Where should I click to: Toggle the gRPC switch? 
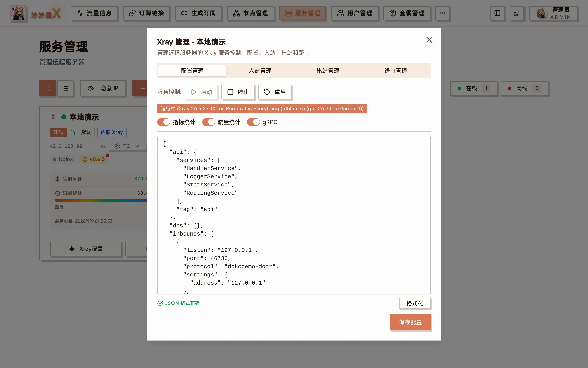253,122
